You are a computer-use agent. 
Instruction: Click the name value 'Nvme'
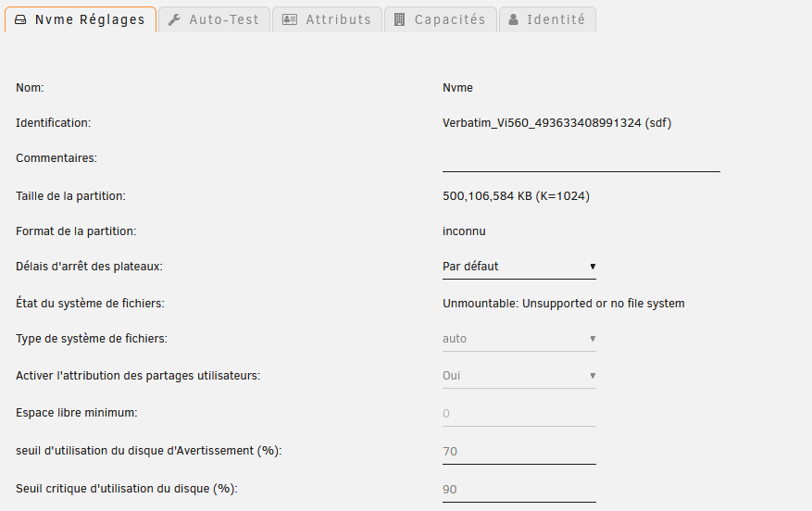[x=457, y=88]
